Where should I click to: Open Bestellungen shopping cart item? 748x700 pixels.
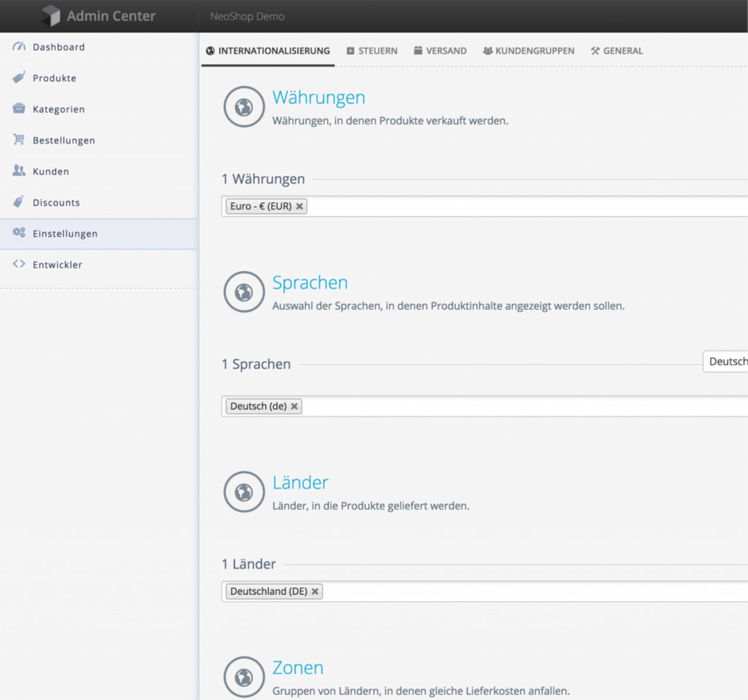(x=63, y=140)
